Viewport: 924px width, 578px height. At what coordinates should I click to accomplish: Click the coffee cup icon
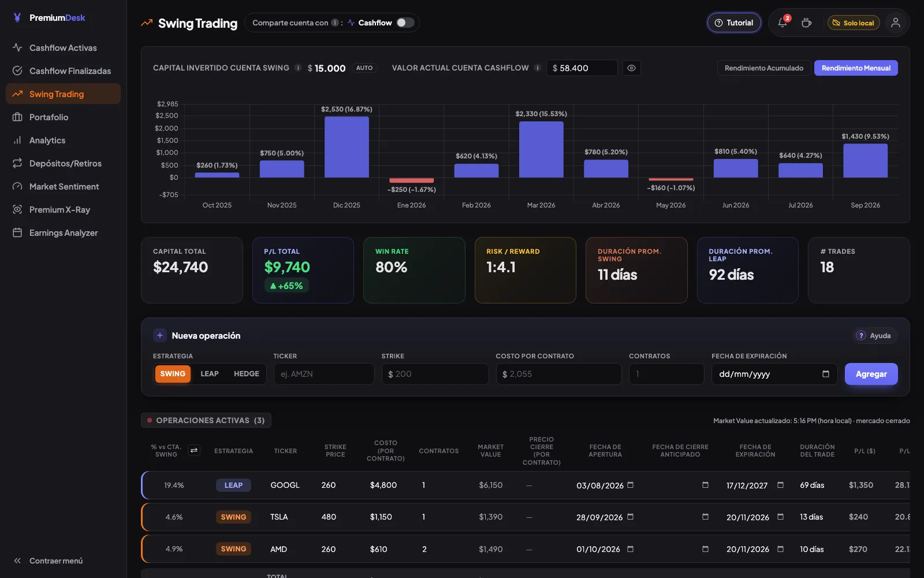807,23
